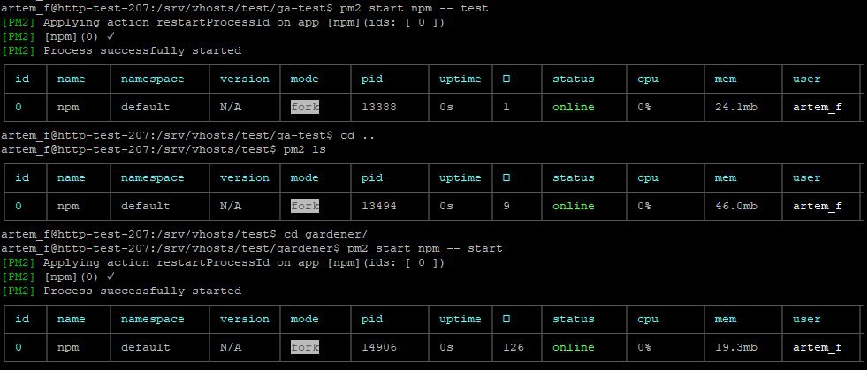The width and height of the screenshot is (868, 370).
Task: Click pid value 13388
Action: point(378,108)
